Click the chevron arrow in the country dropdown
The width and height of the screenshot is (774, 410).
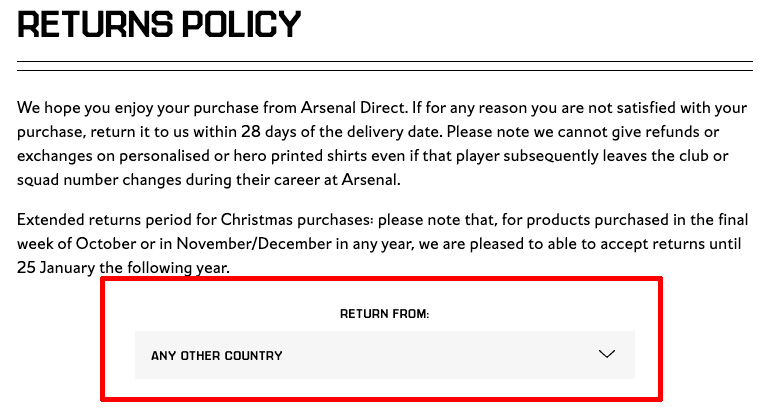tap(606, 354)
